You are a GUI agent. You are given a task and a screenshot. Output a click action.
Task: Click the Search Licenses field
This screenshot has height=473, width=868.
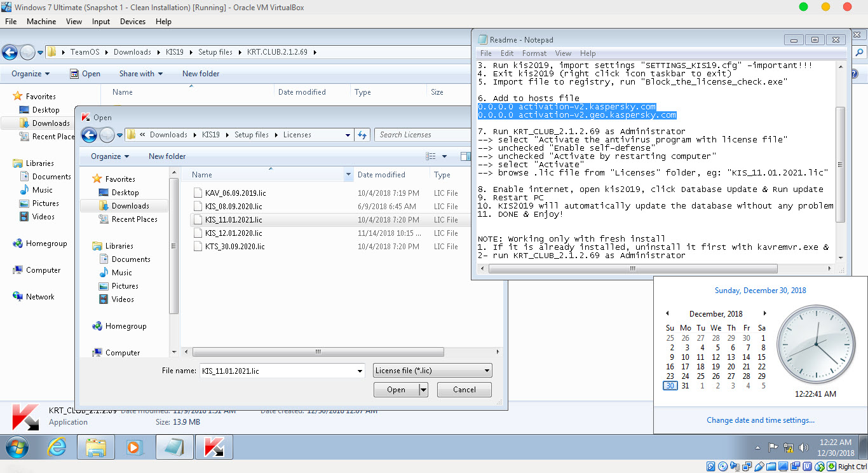423,135
